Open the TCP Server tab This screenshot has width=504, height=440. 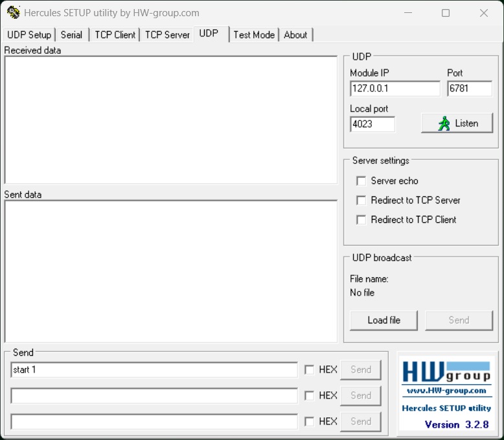167,35
